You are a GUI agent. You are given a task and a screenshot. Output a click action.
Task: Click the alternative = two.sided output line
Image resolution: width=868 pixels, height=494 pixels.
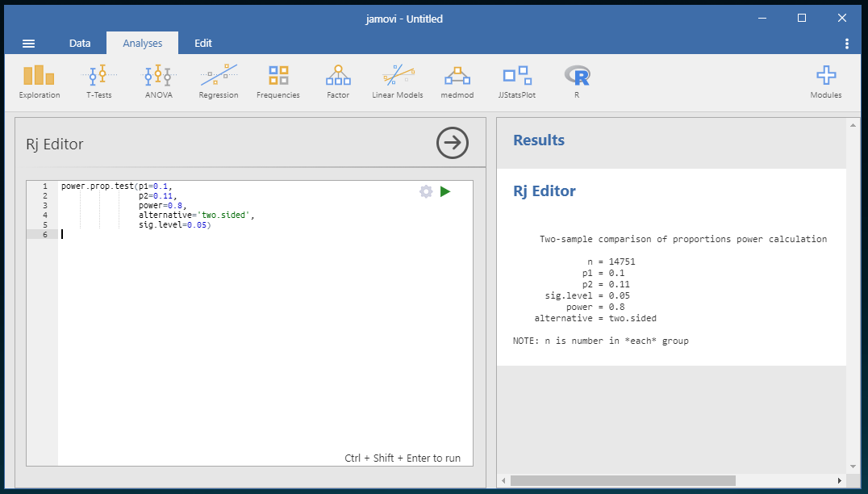[595, 318]
